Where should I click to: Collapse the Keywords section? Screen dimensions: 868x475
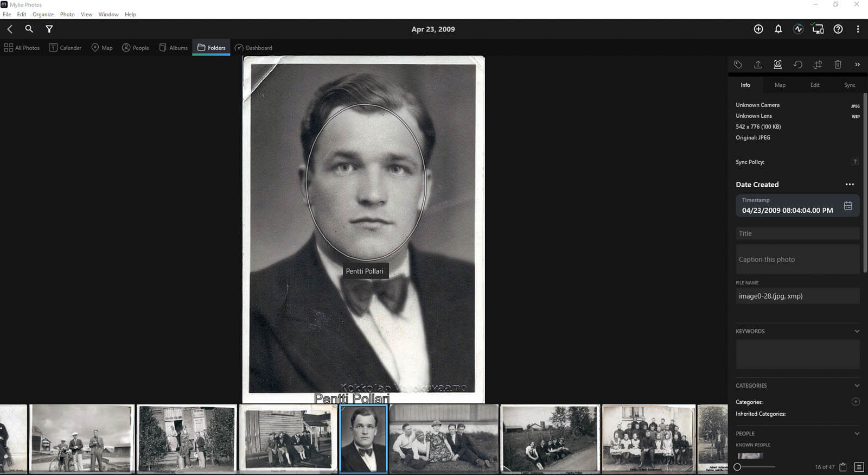857,331
